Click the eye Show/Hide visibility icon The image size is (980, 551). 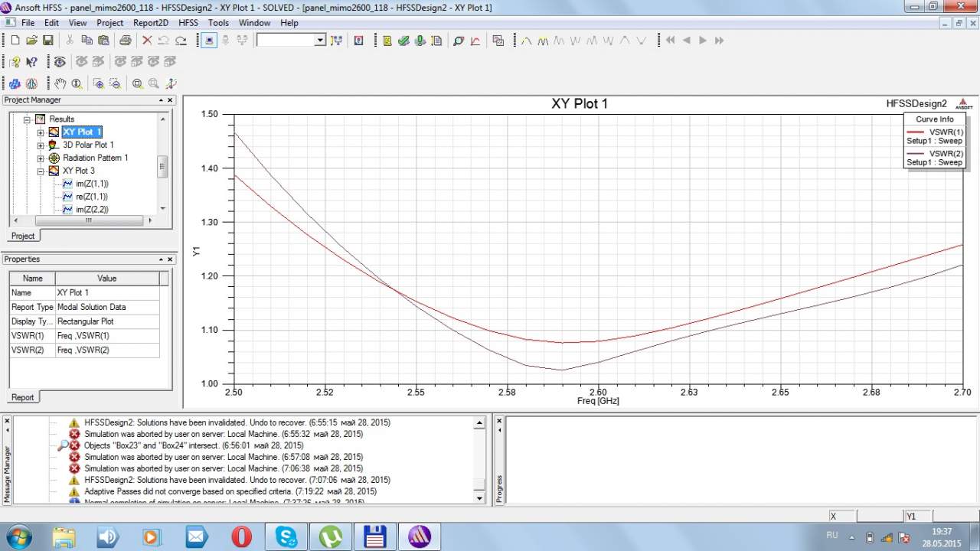pos(60,62)
